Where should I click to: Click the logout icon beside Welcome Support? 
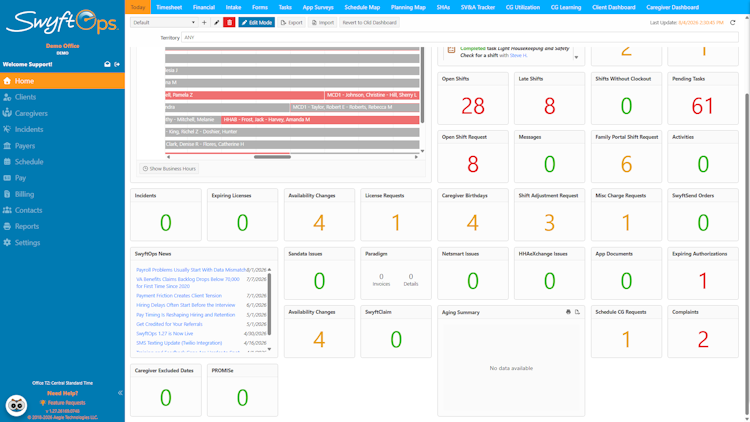117,64
